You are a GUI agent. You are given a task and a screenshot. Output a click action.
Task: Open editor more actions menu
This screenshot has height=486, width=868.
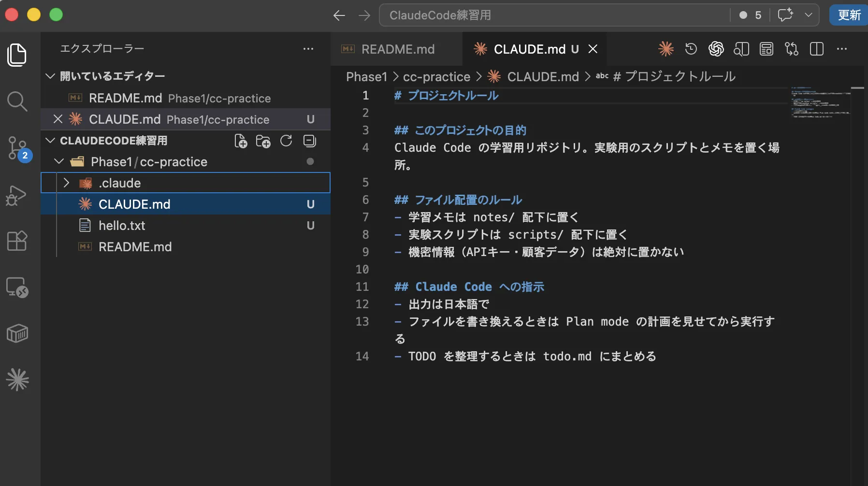click(842, 49)
